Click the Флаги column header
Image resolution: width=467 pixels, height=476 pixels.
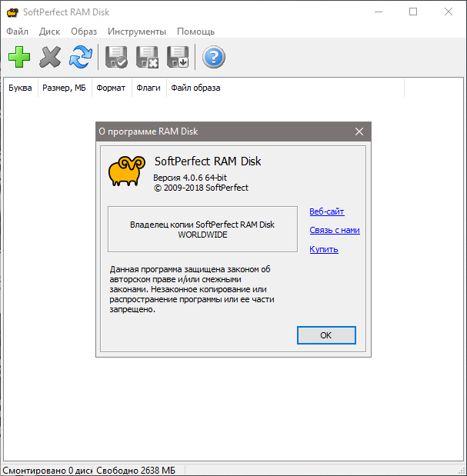(x=148, y=88)
